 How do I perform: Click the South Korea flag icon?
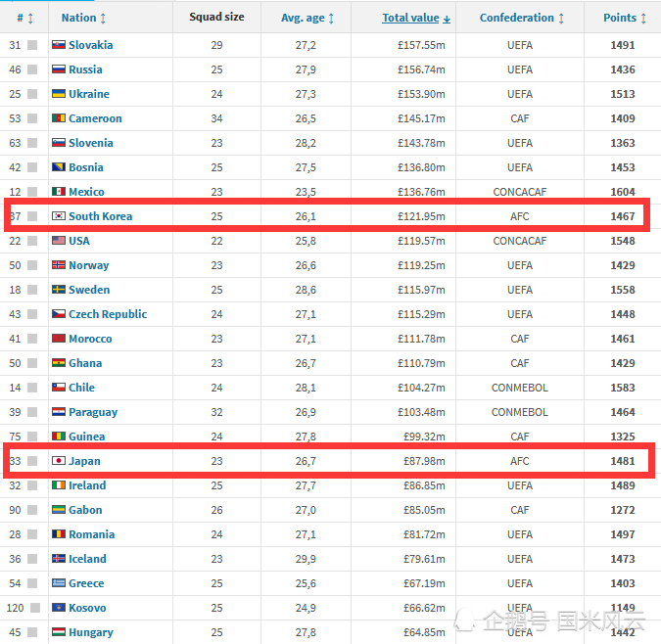click(x=59, y=215)
